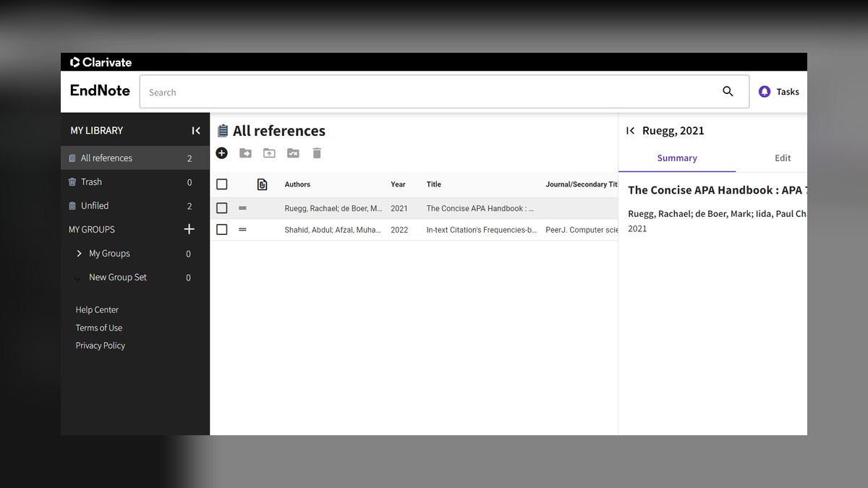Click the attachment paperclip column icon
Screen dimensions: 868x488
click(x=263, y=184)
